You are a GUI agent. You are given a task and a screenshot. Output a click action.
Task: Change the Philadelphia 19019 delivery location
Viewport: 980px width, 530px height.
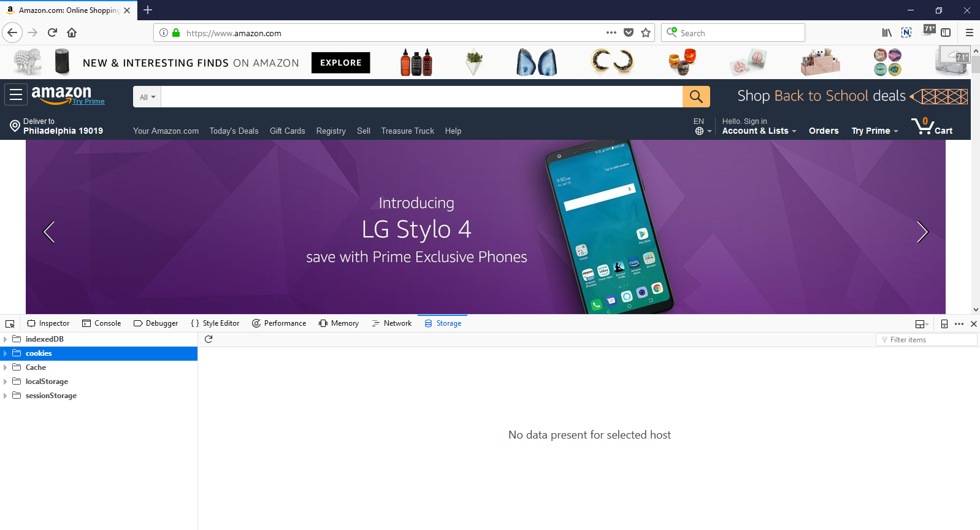56,126
